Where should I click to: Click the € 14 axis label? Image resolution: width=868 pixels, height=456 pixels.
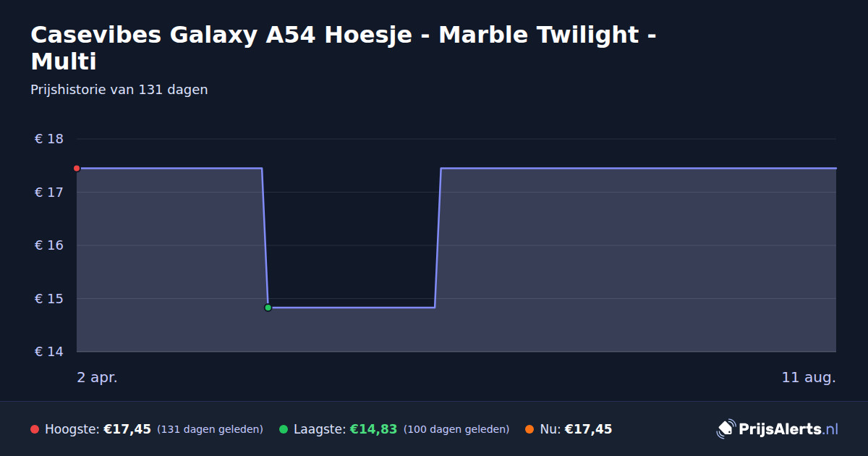(x=49, y=352)
